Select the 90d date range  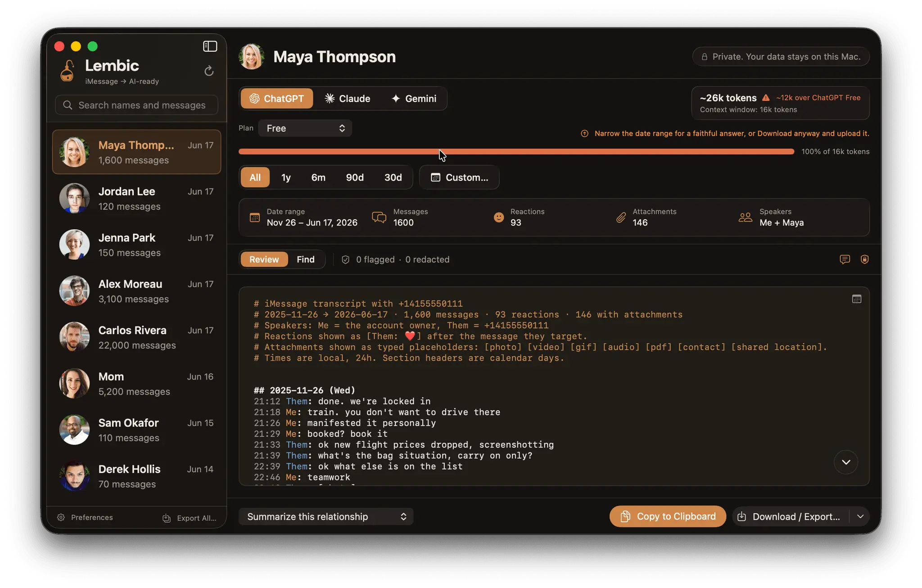click(355, 177)
